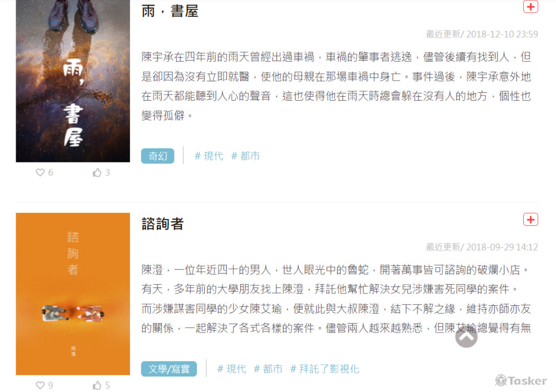Image resolution: width=556 pixels, height=392 pixels.
Task: Click the heart icon under 諮詢者 cover
Action: pos(40,385)
